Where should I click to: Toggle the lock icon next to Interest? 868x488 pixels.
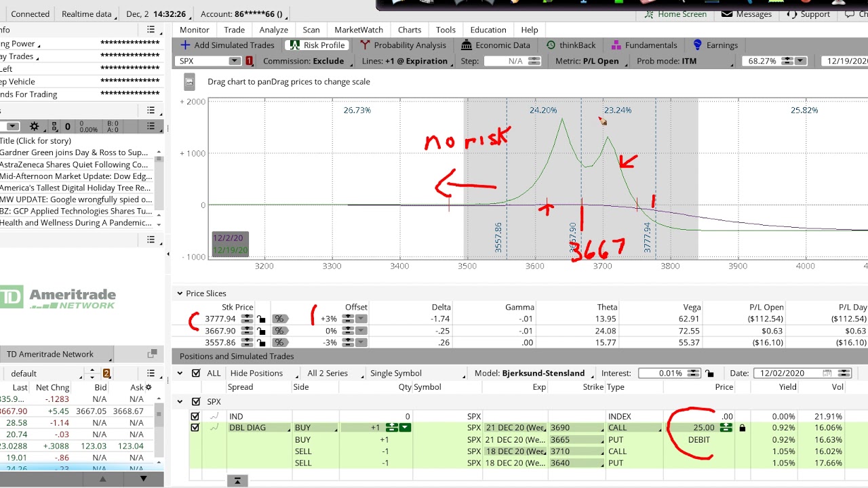click(x=709, y=373)
